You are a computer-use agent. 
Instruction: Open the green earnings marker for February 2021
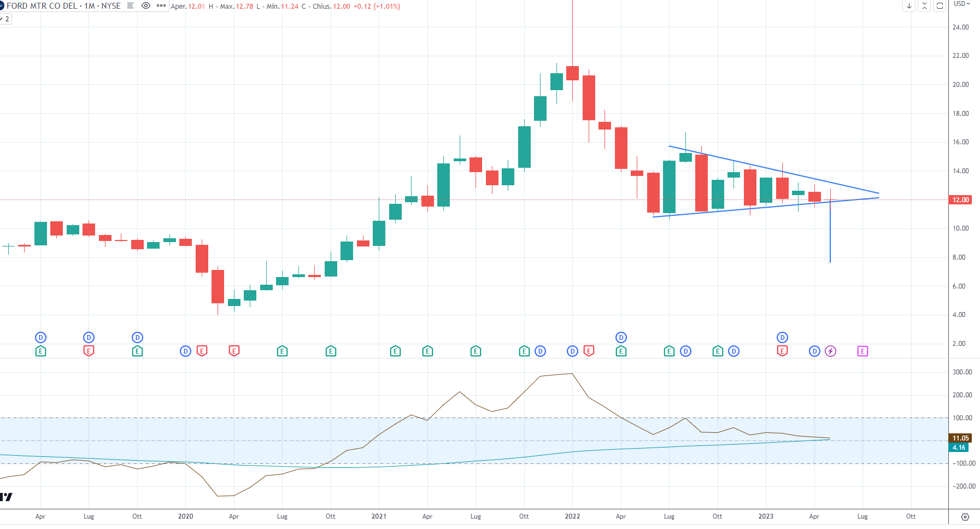[x=395, y=351]
